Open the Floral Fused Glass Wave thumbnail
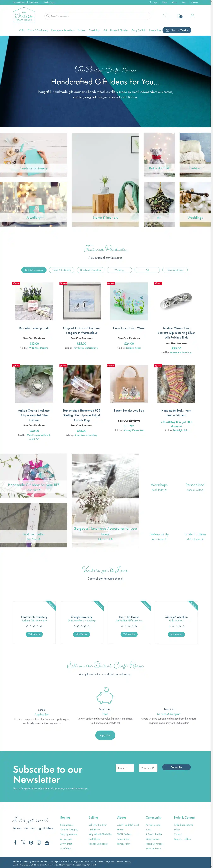Image resolution: width=213 pixels, height=868 pixels. (x=129, y=301)
